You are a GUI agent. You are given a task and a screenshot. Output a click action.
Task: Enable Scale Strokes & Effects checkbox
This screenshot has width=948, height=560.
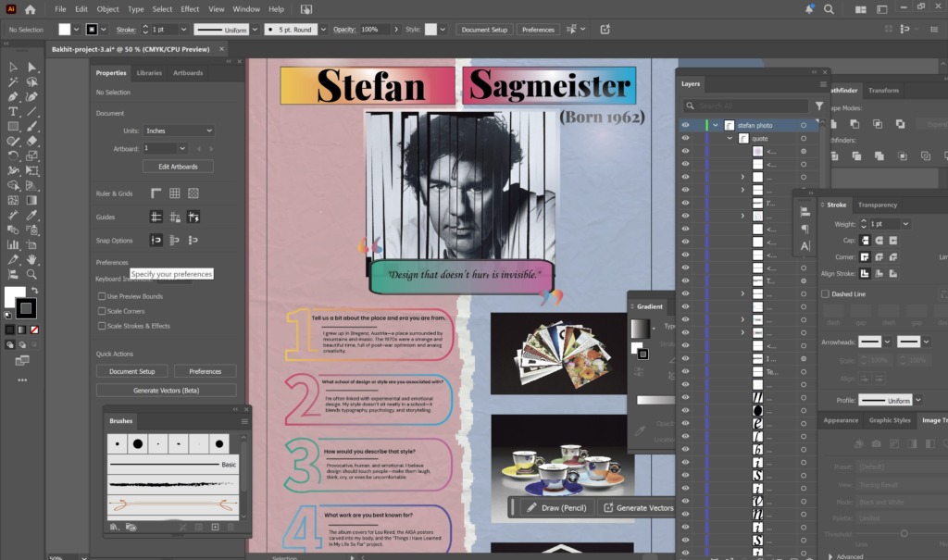pos(102,326)
